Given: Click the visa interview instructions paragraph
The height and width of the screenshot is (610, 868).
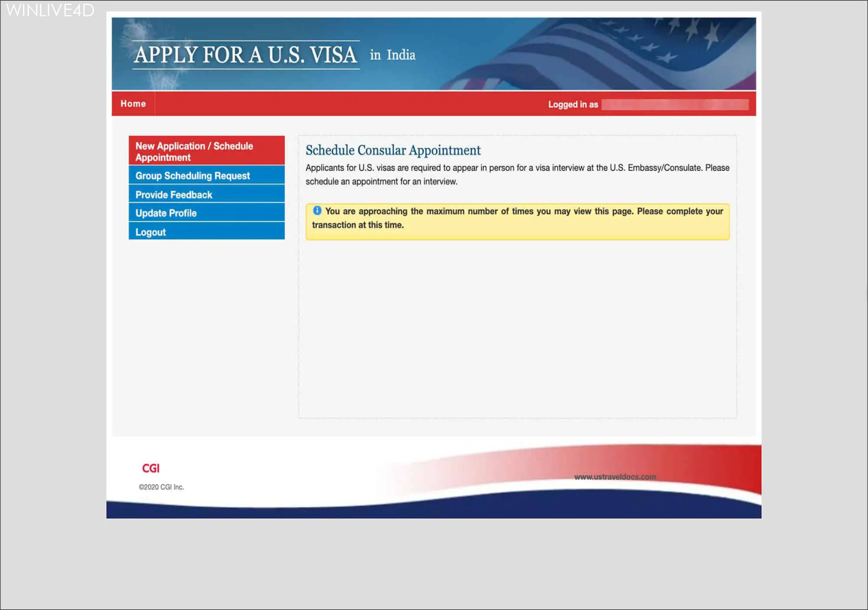Looking at the screenshot, I should (x=517, y=175).
